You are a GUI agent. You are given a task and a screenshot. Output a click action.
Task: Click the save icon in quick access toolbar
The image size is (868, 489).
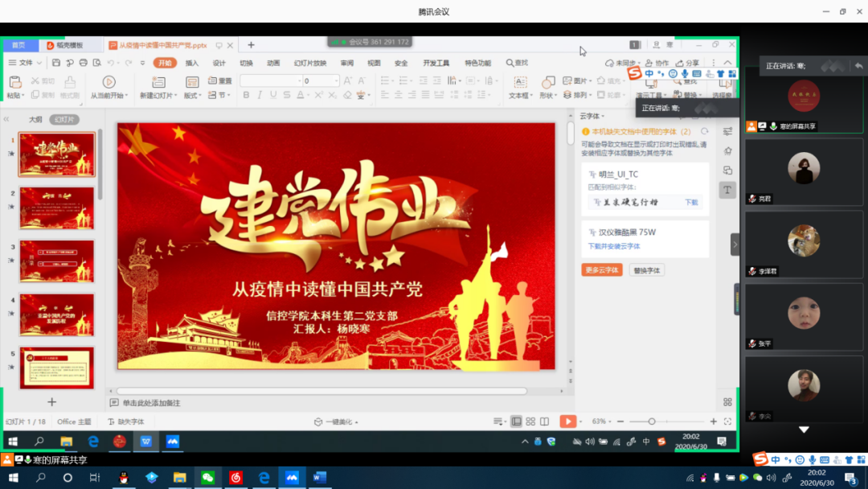click(x=56, y=63)
